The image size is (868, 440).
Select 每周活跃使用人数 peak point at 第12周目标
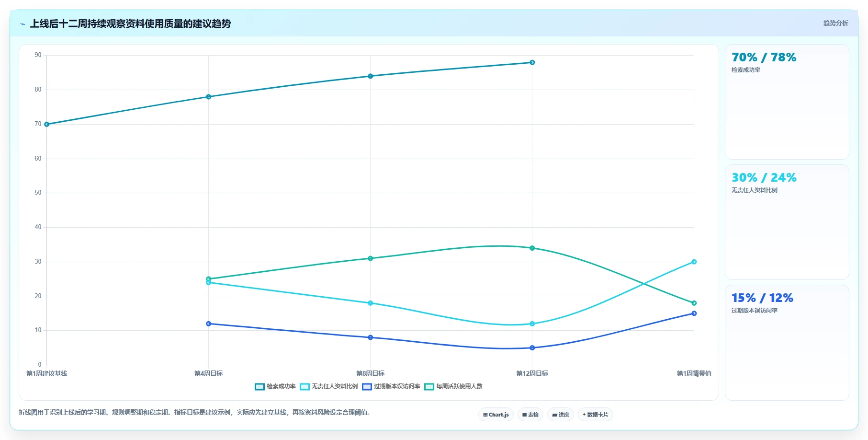[x=532, y=248]
